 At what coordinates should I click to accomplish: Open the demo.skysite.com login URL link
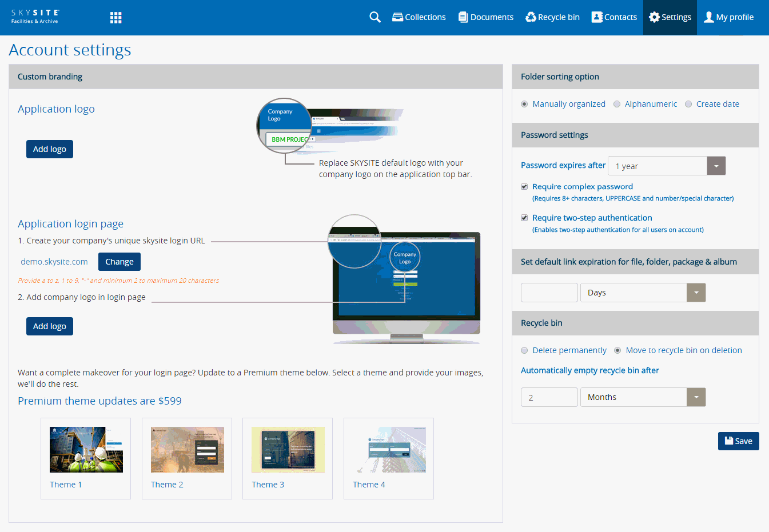pyautogui.click(x=54, y=262)
